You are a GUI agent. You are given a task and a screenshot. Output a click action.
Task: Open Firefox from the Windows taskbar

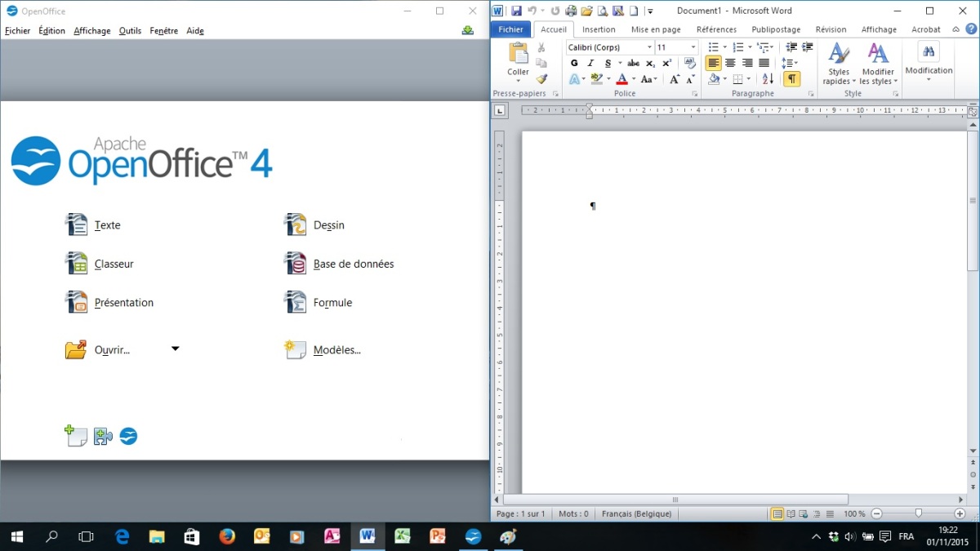tap(227, 536)
